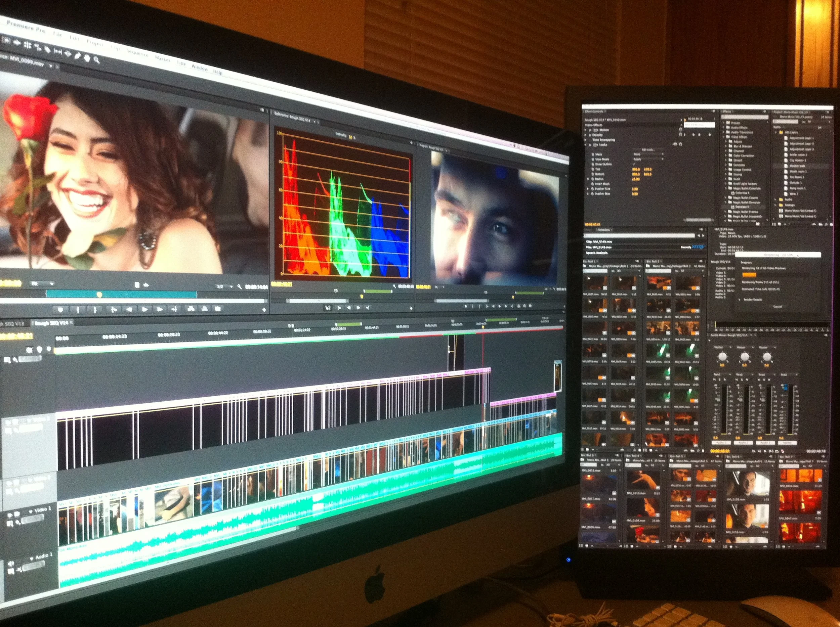
Task: Open Source monitor settings wrench
Action: tap(240, 287)
